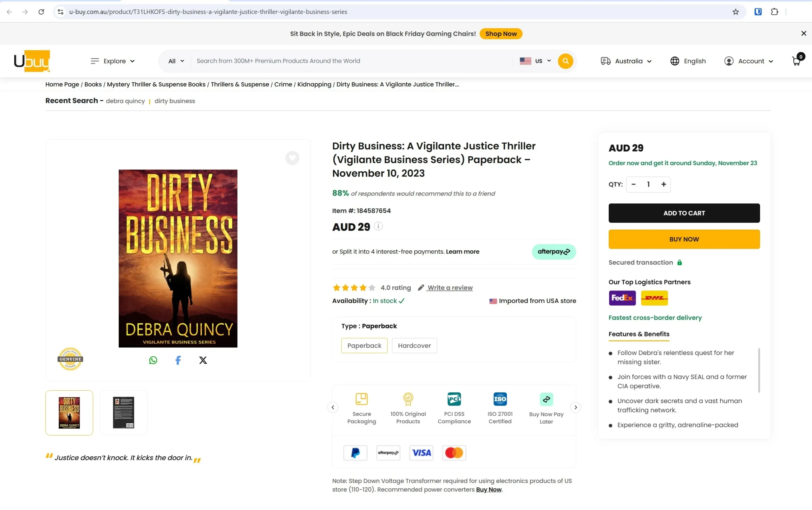The height and width of the screenshot is (510, 812).
Task: Click the info icon beside the AUD 29 price
Action: pyautogui.click(x=378, y=226)
